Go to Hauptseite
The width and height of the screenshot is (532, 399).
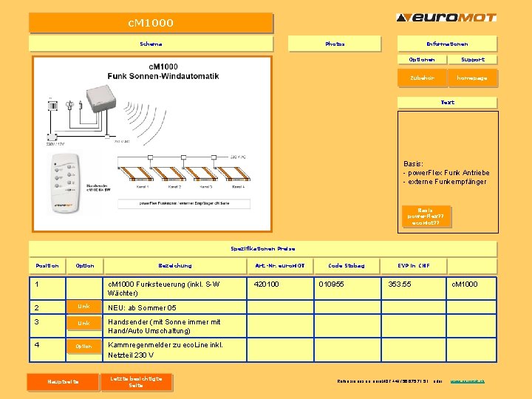click(63, 382)
